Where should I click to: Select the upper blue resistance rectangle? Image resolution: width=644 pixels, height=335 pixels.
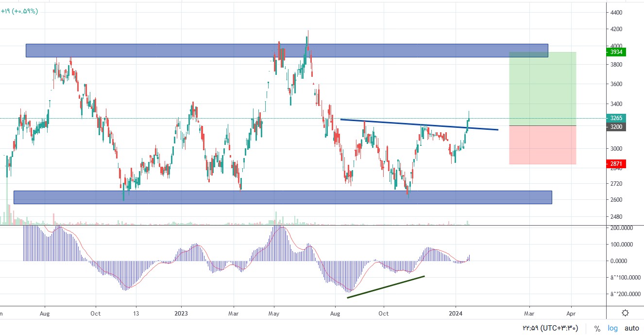click(x=287, y=51)
